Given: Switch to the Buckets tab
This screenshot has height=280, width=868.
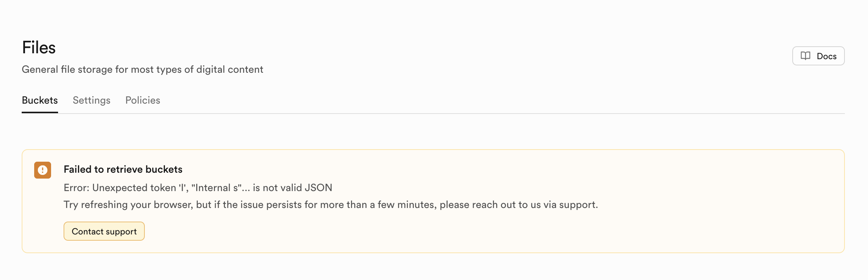Looking at the screenshot, I should [40, 100].
